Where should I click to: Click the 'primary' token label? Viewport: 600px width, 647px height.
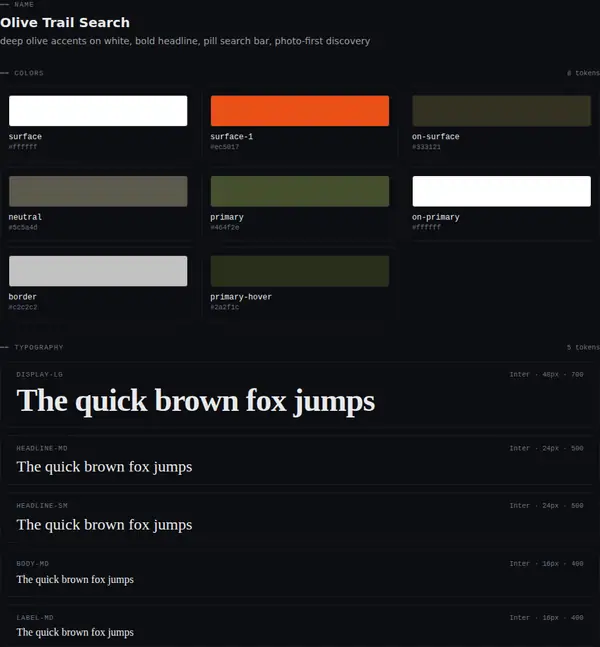pos(227,217)
